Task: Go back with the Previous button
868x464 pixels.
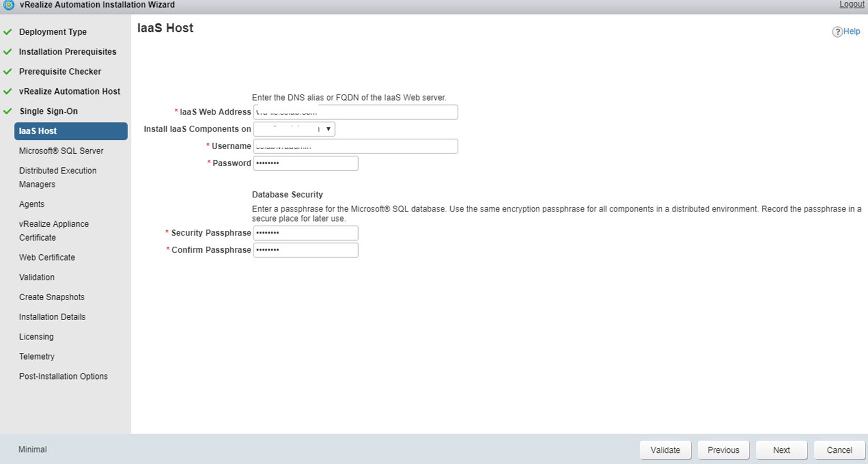Action: click(724, 450)
